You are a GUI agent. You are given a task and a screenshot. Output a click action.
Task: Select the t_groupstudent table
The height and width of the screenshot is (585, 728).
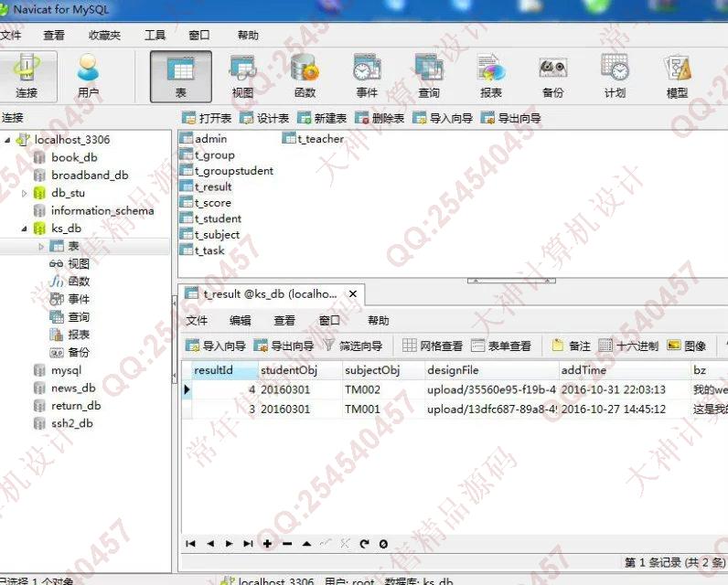[x=227, y=171]
